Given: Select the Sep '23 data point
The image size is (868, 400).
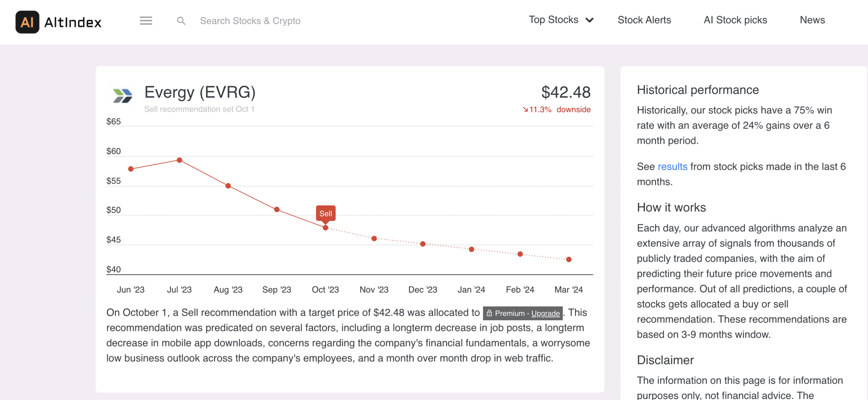Looking at the screenshot, I should [277, 209].
